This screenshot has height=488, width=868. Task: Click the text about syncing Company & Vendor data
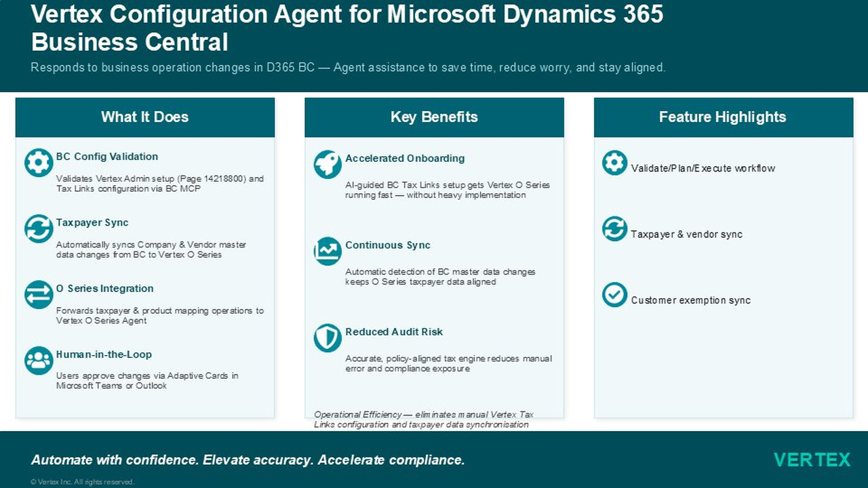[151, 249]
